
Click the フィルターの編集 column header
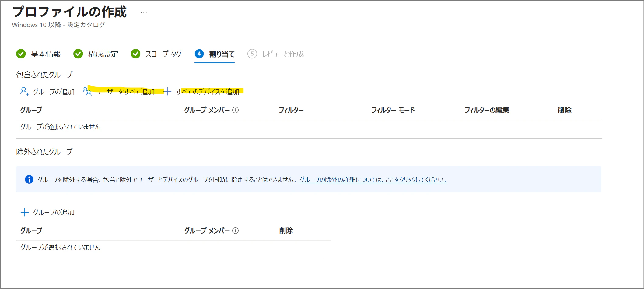click(487, 110)
